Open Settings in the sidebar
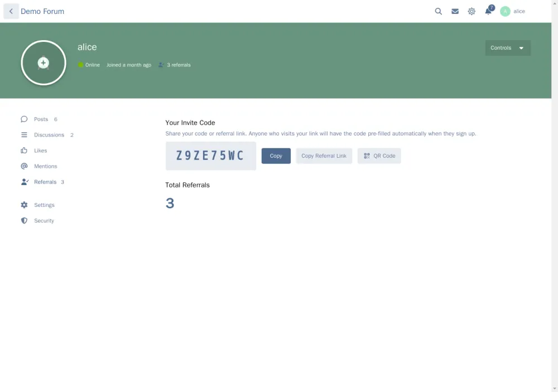This screenshot has width=558, height=392. pos(38,205)
